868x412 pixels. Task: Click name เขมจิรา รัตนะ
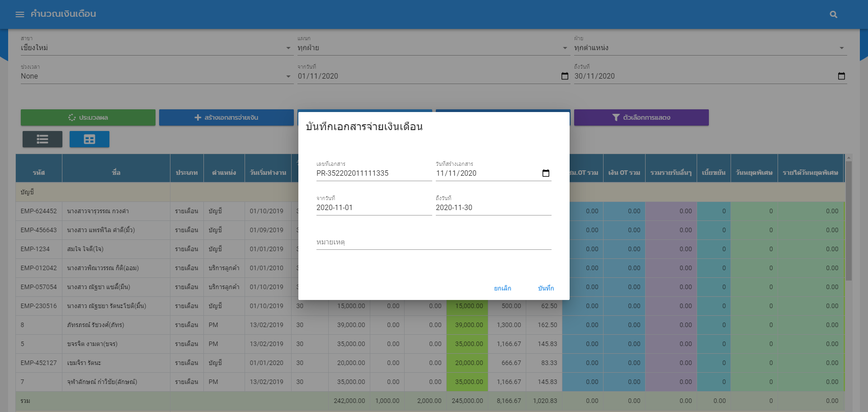click(x=84, y=363)
